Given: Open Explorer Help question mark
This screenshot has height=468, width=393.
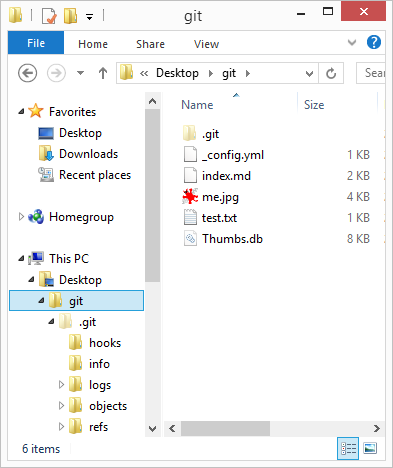Looking at the screenshot, I should pyautogui.click(x=374, y=42).
